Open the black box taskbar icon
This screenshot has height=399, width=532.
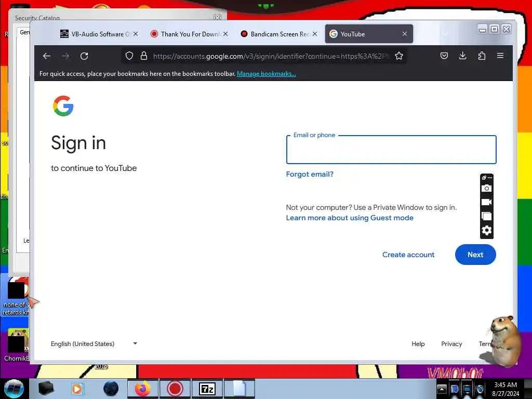click(x=46, y=389)
